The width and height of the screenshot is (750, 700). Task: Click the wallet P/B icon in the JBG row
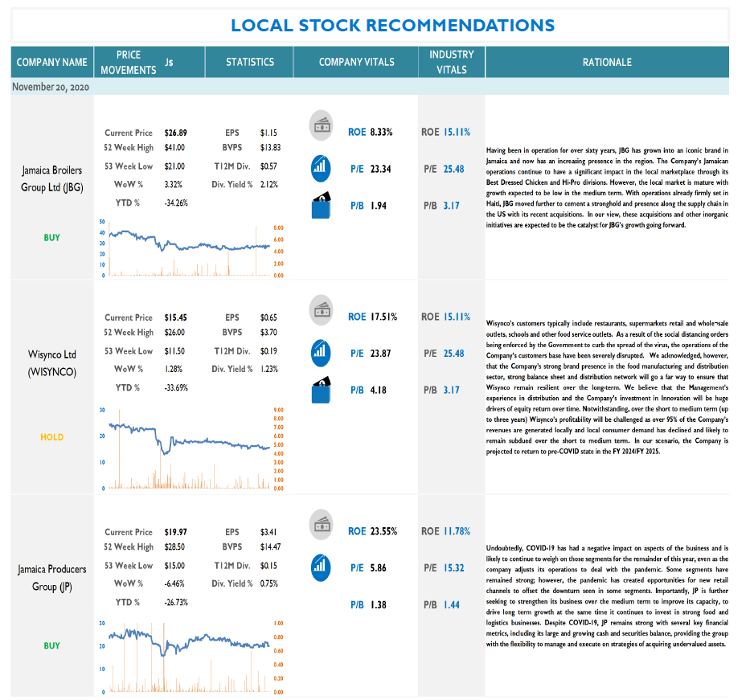[x=321, y=205]
